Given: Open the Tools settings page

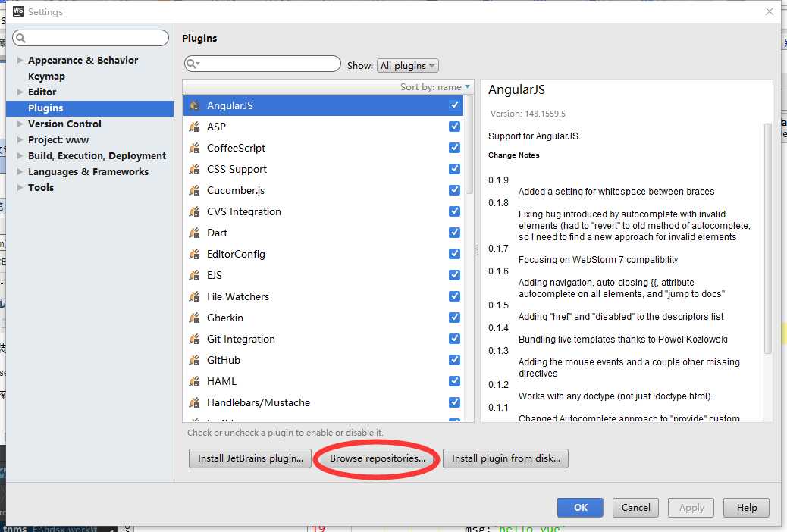Looking at the screenshot, I should pos(41,188).
